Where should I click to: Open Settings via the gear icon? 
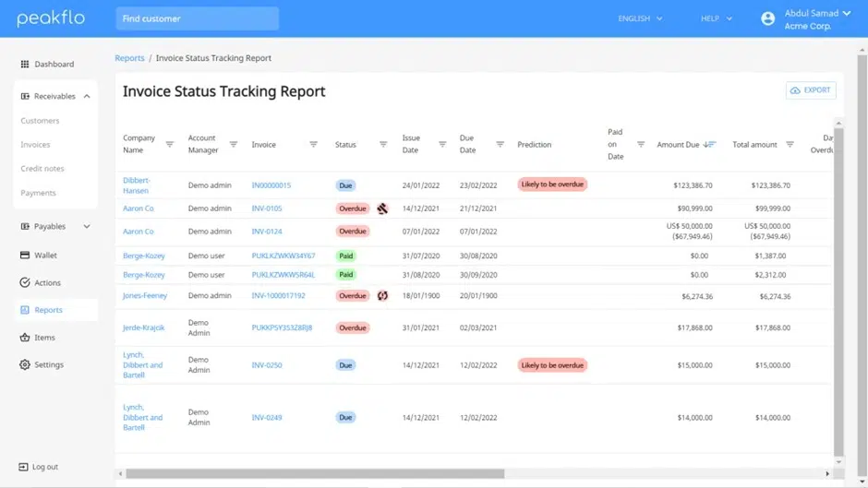(x=24, y=364)
